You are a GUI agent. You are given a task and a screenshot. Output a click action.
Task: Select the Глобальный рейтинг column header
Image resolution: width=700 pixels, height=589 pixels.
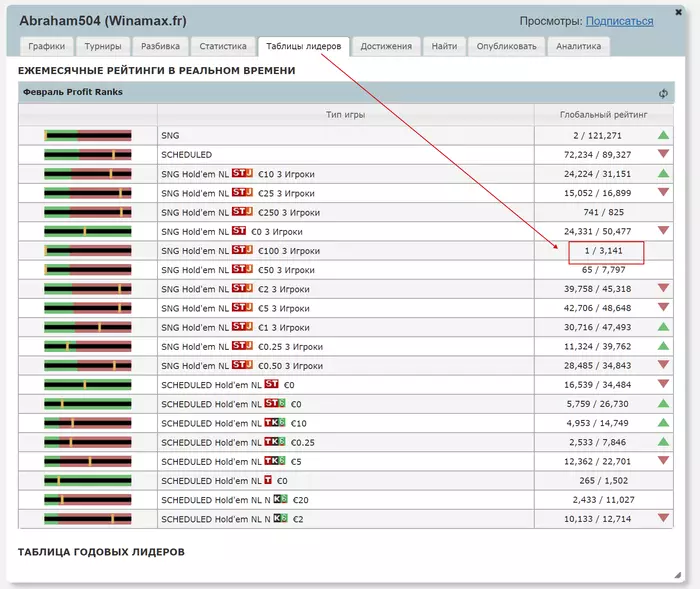point(604,115)
